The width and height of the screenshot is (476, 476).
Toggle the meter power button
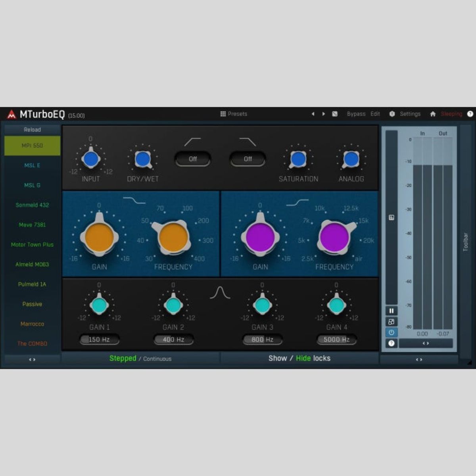point(392,332)
